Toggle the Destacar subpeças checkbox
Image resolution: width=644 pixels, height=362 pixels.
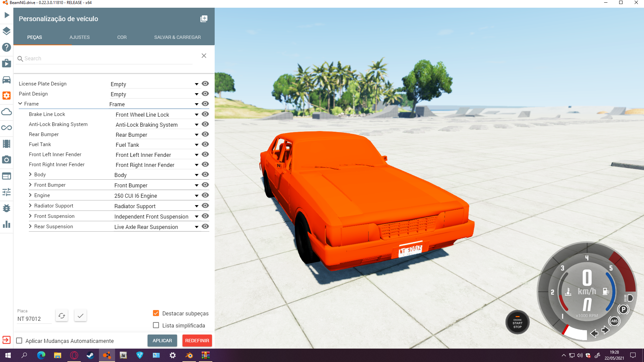pos(156,313)
